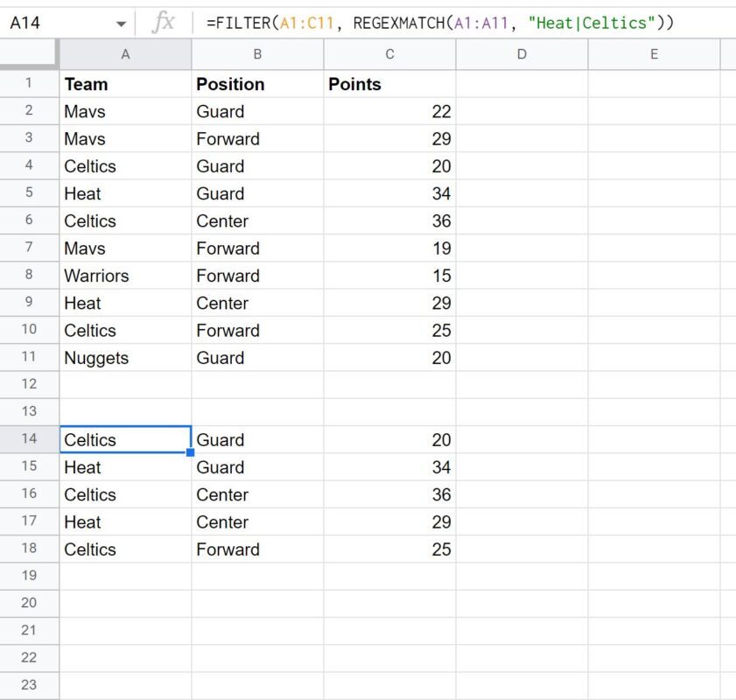This screenshot has height=700, width=736.
Task: Select the Guard cell in row 2
Action: 257,111
